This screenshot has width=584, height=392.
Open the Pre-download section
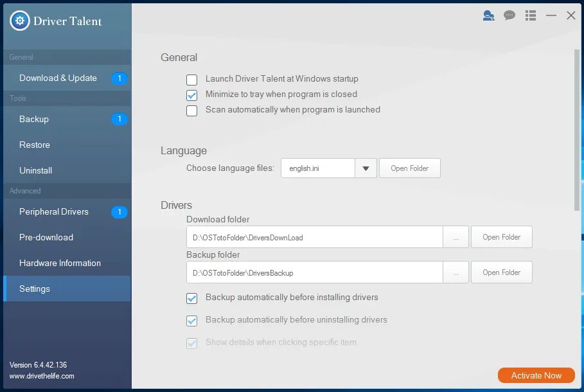pyautogui.click(x=67, y=237)
